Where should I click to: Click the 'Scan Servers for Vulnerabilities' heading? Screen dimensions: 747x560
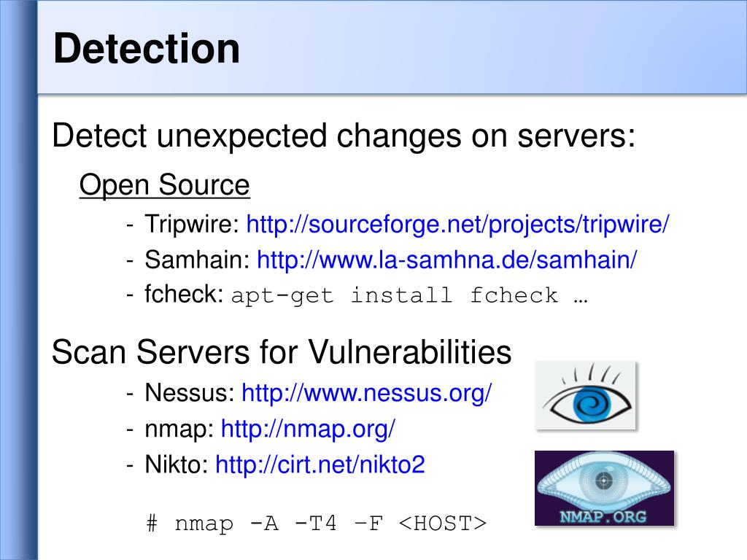click(282, 352)
